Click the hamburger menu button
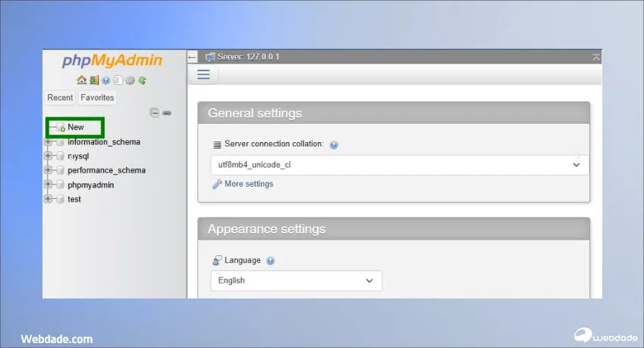The width and height of the screenshot is (644, 348). pyautogui.click(x=204, y=75)
